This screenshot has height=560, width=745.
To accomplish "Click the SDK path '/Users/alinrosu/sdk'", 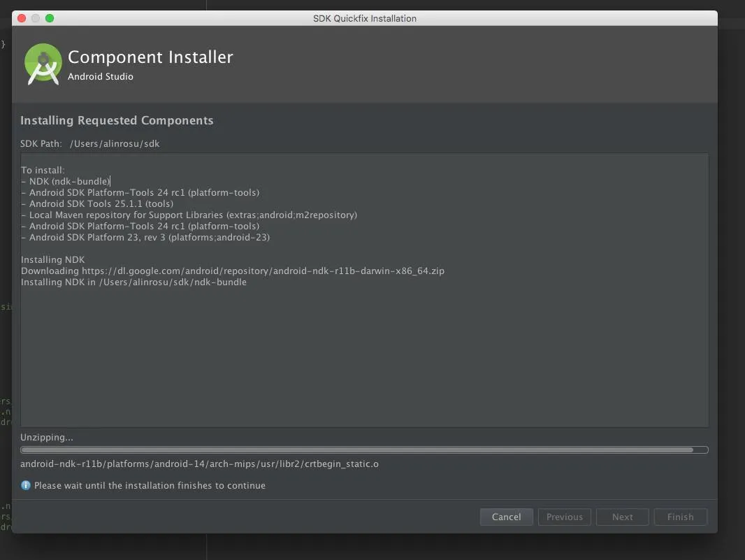I will coord(115,143).
